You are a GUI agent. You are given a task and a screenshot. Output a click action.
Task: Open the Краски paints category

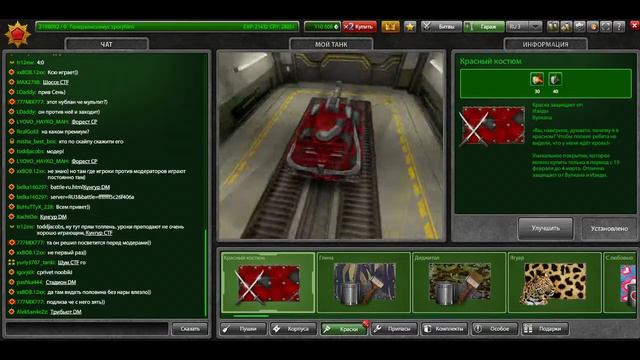click(x=344, y=329)
